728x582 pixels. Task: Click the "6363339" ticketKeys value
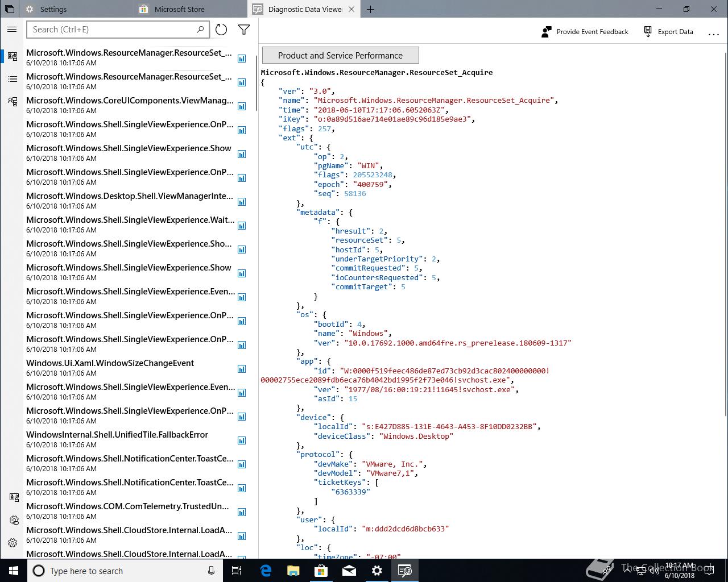pos(350,492)
